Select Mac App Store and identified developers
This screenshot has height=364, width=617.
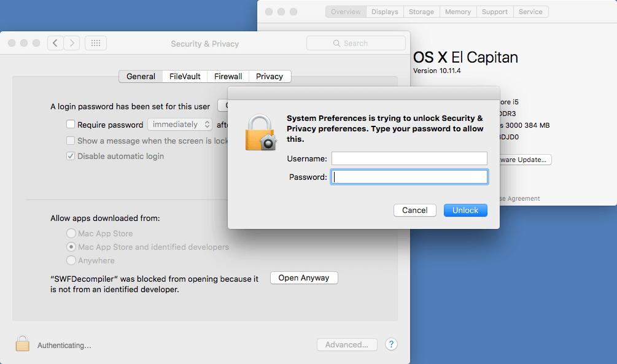tap(71, 247)
